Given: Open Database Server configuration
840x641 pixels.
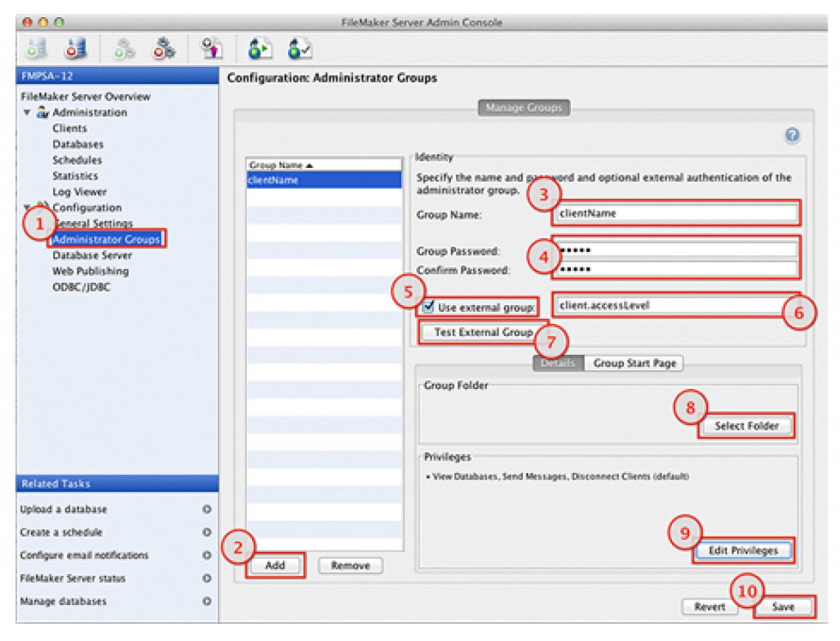Looking at the screenshot, I should coord(92,255).
